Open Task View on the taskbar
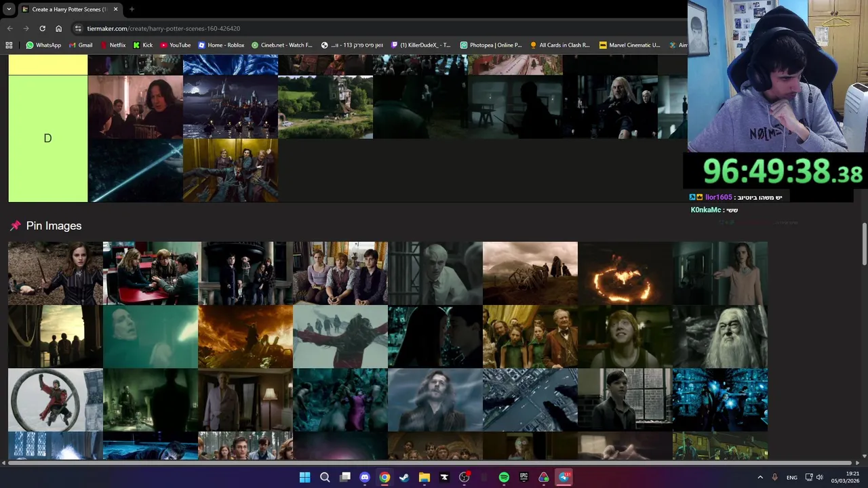The image size is (868, 488). click(x=344, y=477)
